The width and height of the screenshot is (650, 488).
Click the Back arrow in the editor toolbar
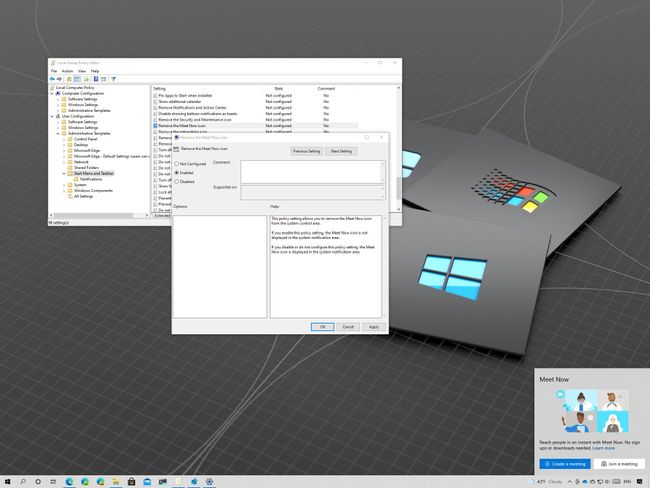coord(52,79)
